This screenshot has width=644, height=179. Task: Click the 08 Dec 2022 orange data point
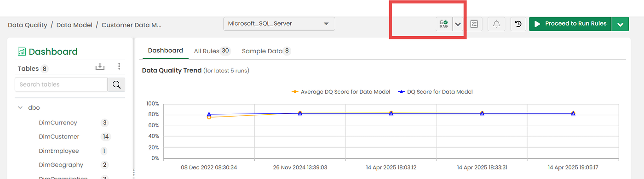pos(209,117)
